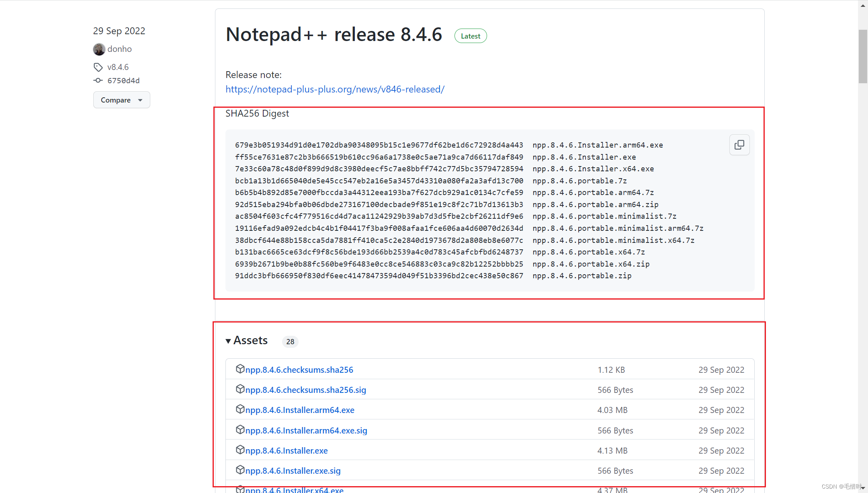Viewport: 868px width, 493px height.
Task: Click the commit icon beside 6750d4d
Action: [x=98, y=80]
